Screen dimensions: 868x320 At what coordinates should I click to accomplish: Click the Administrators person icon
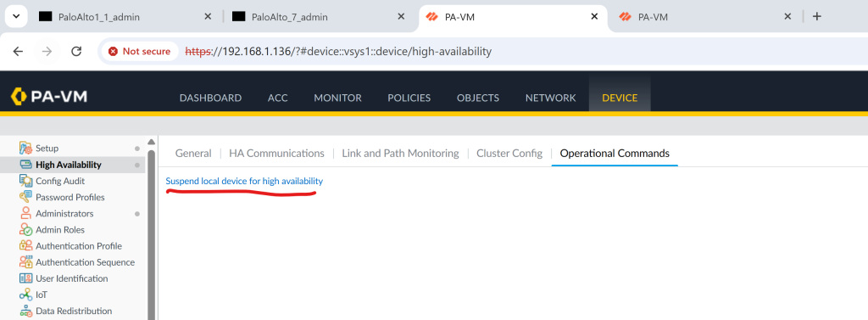pos(26,214)
